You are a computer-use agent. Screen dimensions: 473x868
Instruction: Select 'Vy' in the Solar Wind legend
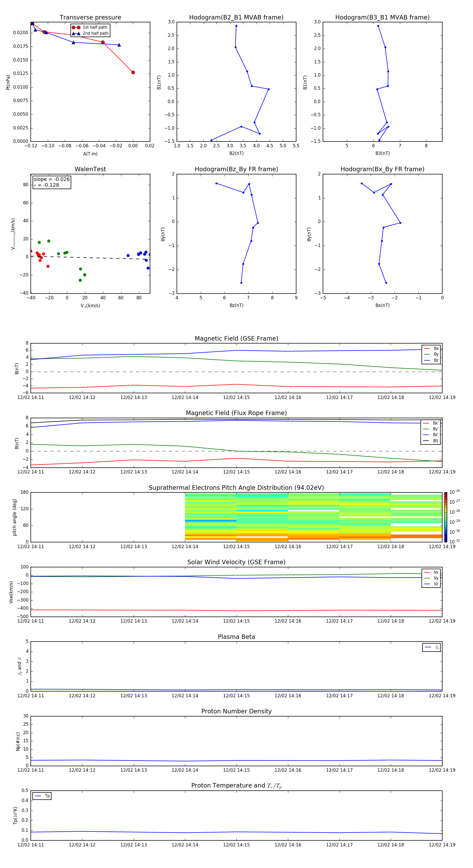[431, 578]
